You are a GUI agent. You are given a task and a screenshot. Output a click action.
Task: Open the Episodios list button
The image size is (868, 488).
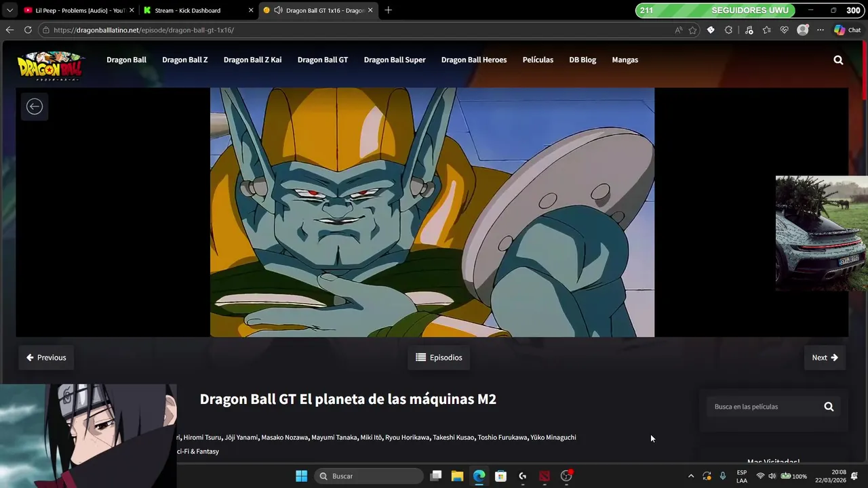click(439, 357)
